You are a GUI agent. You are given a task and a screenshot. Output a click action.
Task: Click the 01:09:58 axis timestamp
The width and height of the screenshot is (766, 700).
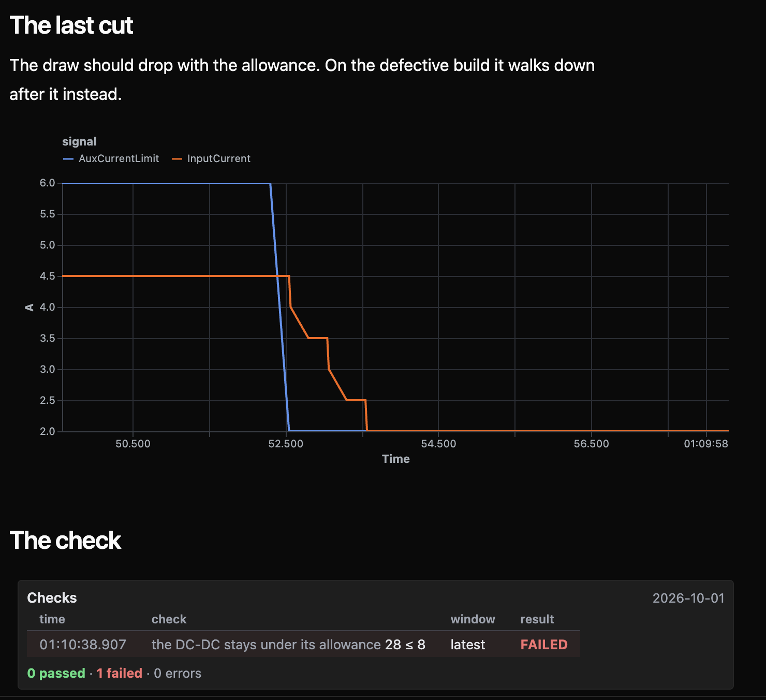pos(706,444)
